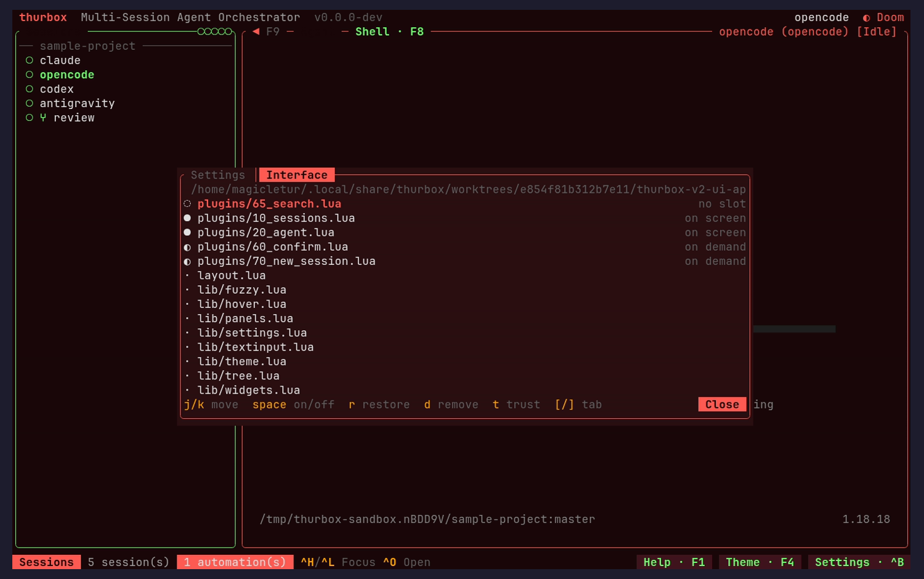Image resolution: width=924 pixels, height=579 pixels.
Task: Click the sample-project:master path text
Action: tap(428, 519)
